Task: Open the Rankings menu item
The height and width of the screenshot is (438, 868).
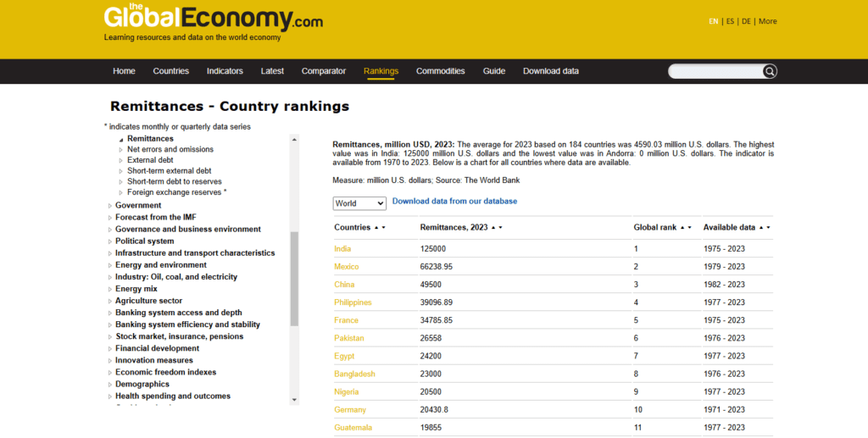Action: pyautogui.click(x=381, y=71)
